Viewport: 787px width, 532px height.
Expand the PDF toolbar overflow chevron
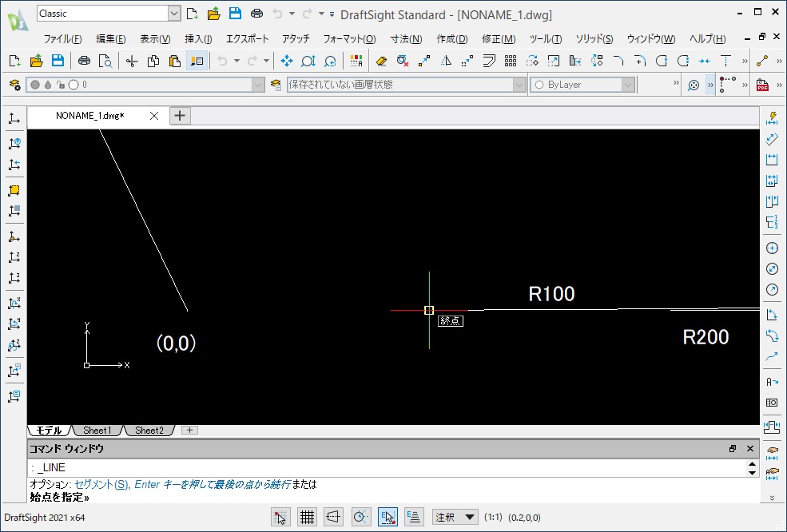pyautogui.click(x=779, y=85)
